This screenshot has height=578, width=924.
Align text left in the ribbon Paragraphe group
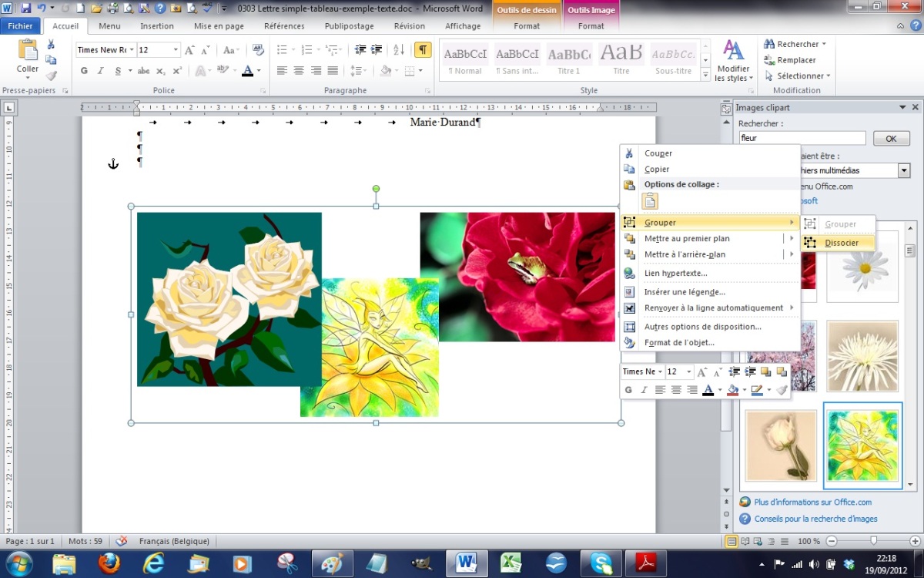click(282, 71)
